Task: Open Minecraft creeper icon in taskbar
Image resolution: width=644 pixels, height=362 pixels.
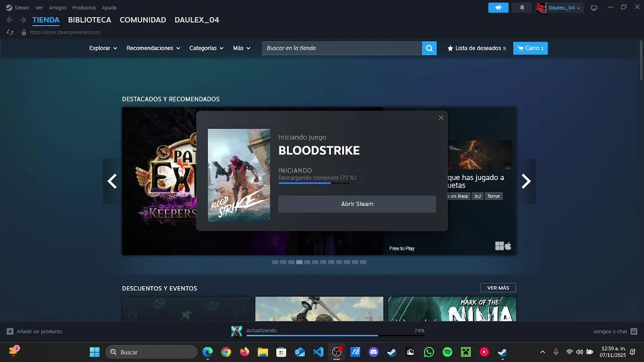Action: click(466, 352)
